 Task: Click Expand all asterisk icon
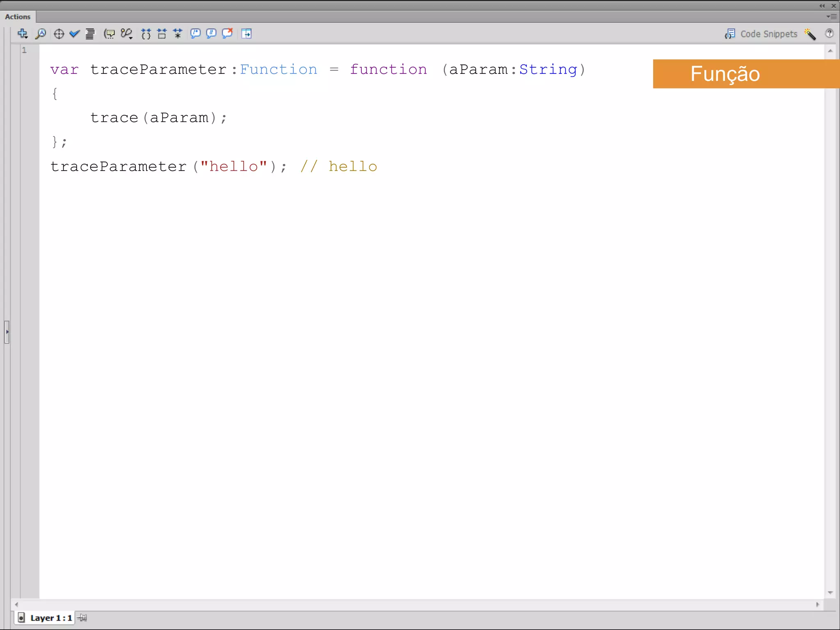pos(178,34)
